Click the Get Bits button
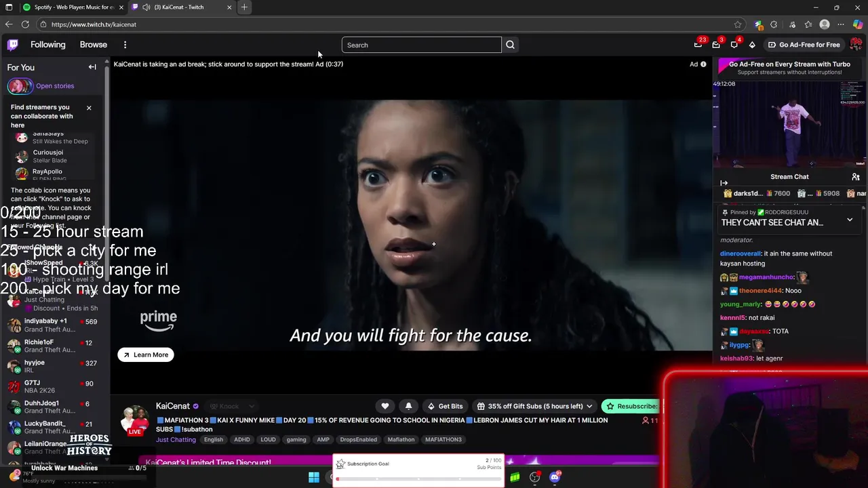The width and height of the screenshot is (868, 488). click(445, 406)
